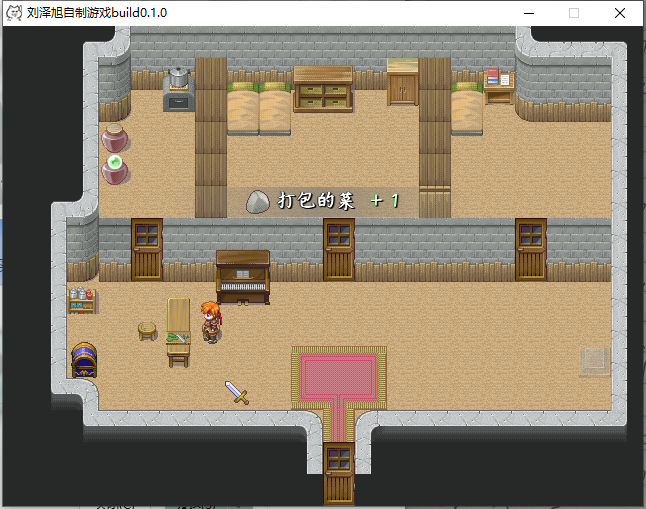
Task: Minimize the game window
Action: pyautogui.click(x=529, y=13)
